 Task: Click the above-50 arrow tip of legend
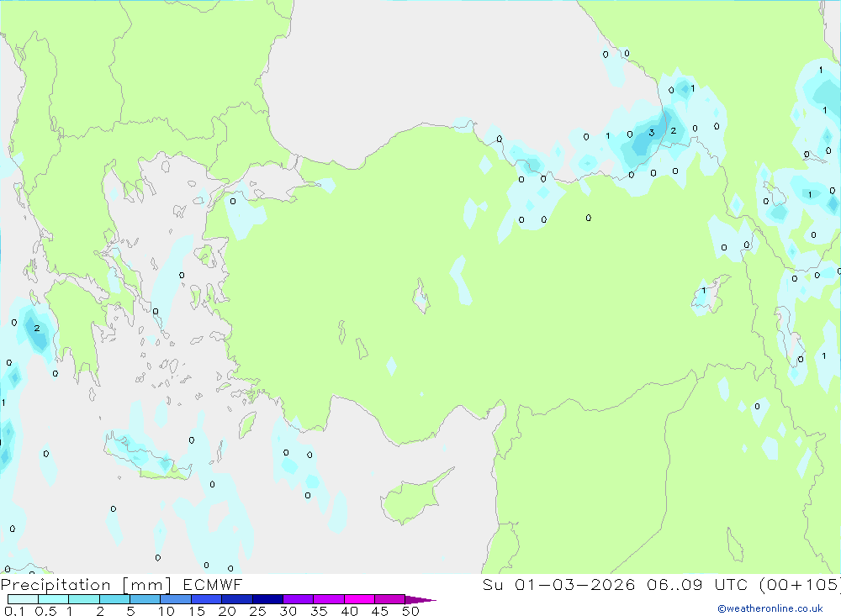coord(420,599)
